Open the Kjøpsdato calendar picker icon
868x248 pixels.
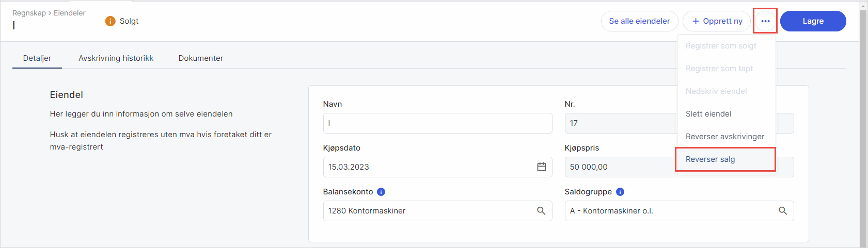pos(541,167)
